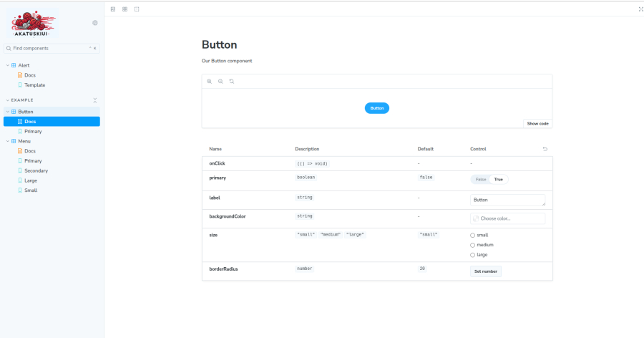Click the zoom in icon in preview
The width and height of the screenshot is (644, 338).
pyautogui.click(x=209, y=82)
